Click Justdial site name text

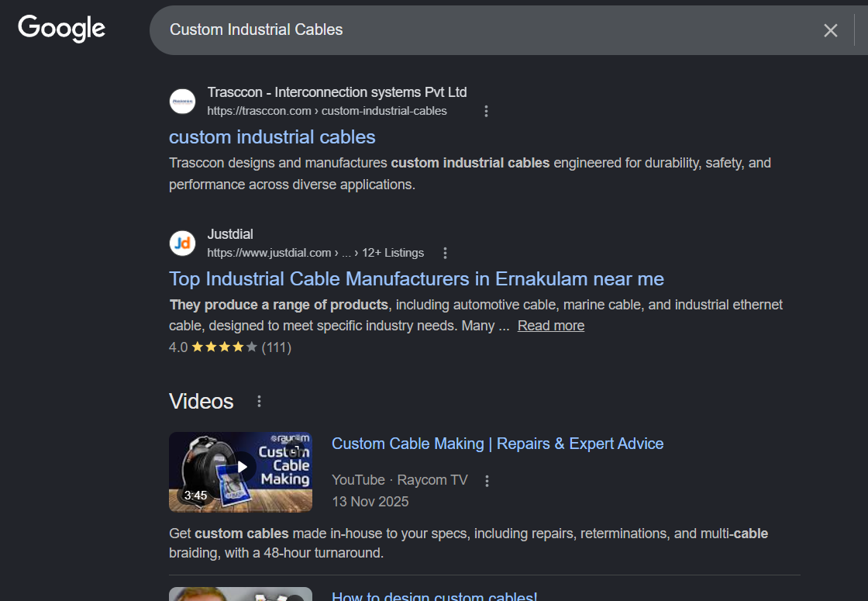(x=229, y=233)
